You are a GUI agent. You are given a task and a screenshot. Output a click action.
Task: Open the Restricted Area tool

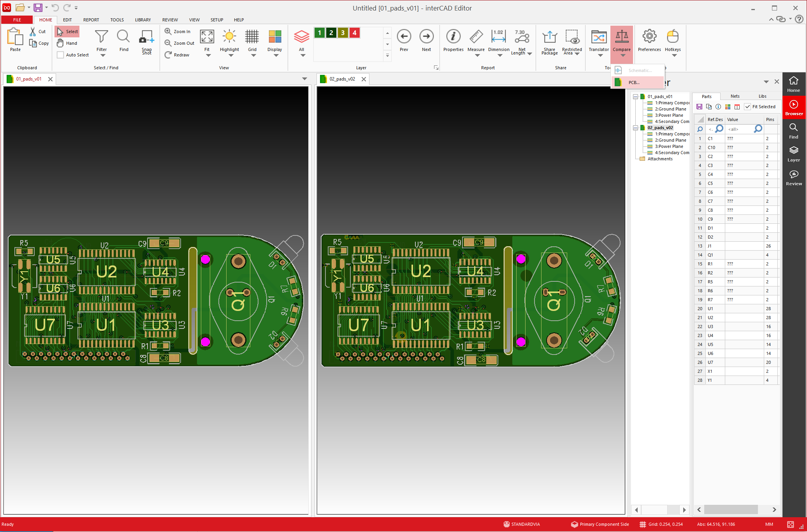point(572,37)
